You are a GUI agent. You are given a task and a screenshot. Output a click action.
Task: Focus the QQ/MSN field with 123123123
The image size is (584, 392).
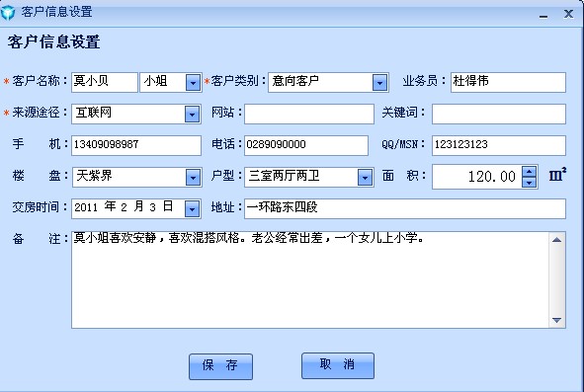[x=499, y=145]
